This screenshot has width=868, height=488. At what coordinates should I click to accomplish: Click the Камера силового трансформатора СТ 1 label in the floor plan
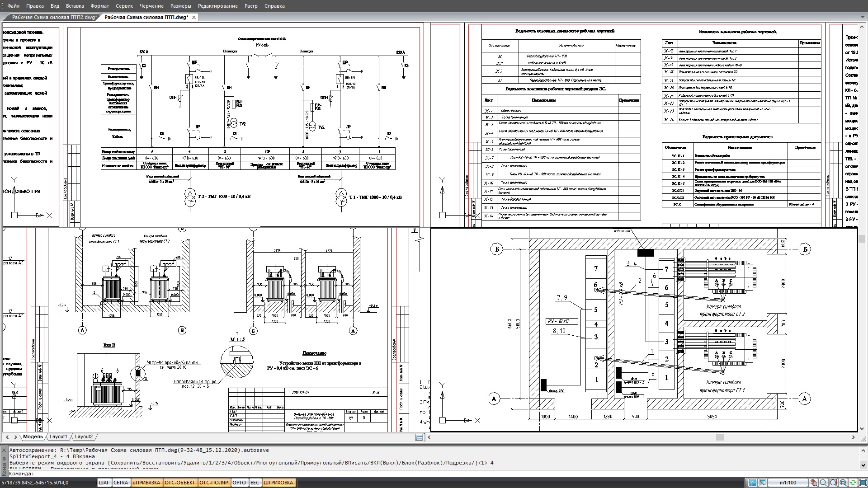[722, 386]
